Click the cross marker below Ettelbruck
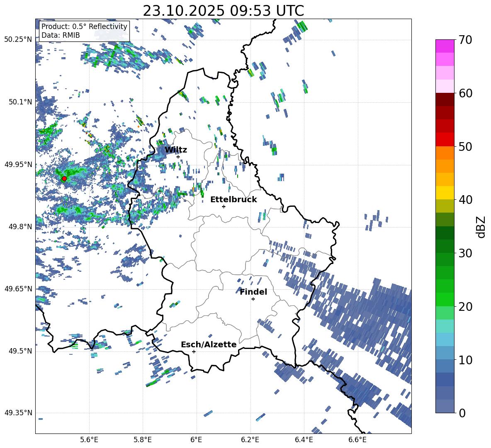 tap(224, 206)
